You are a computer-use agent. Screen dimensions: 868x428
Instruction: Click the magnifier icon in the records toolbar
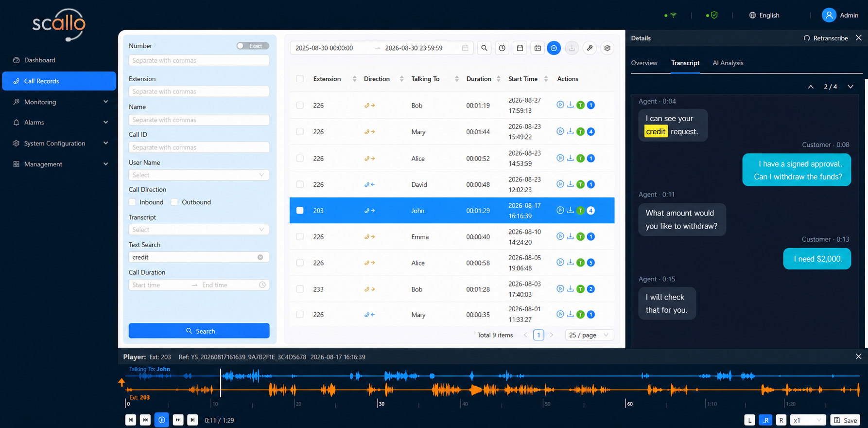pos(484,48)
